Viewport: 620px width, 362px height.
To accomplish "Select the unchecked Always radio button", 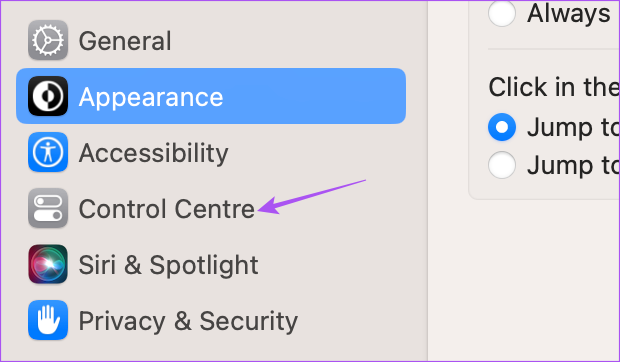I will pyautogui.click(x=502, y=13).
